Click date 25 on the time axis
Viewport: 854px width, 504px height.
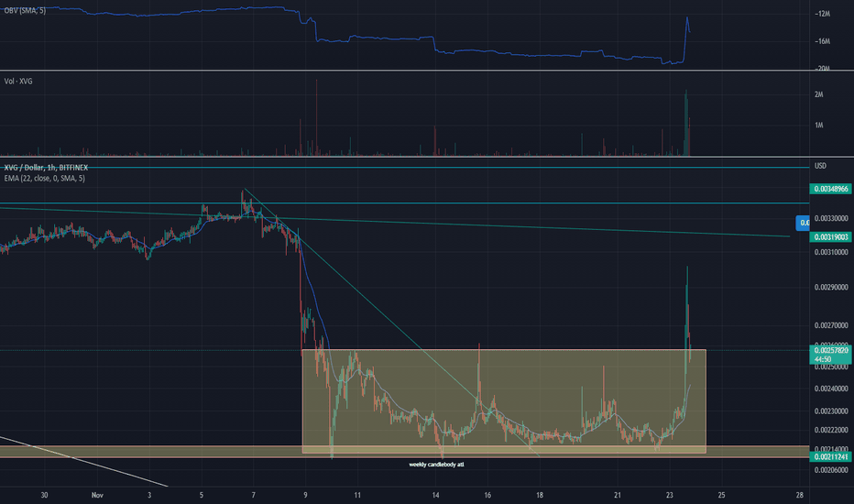[722, 495]
